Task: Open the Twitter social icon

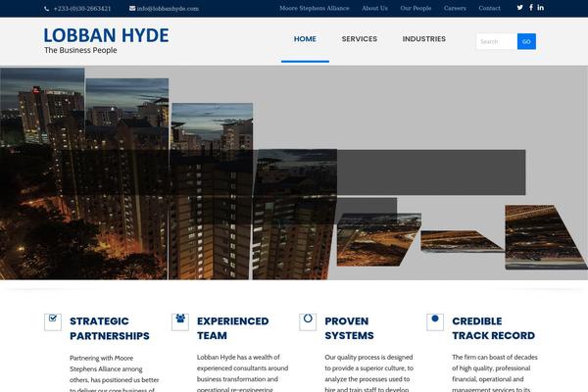Action: pyautogui.click(x=519, y=8)
